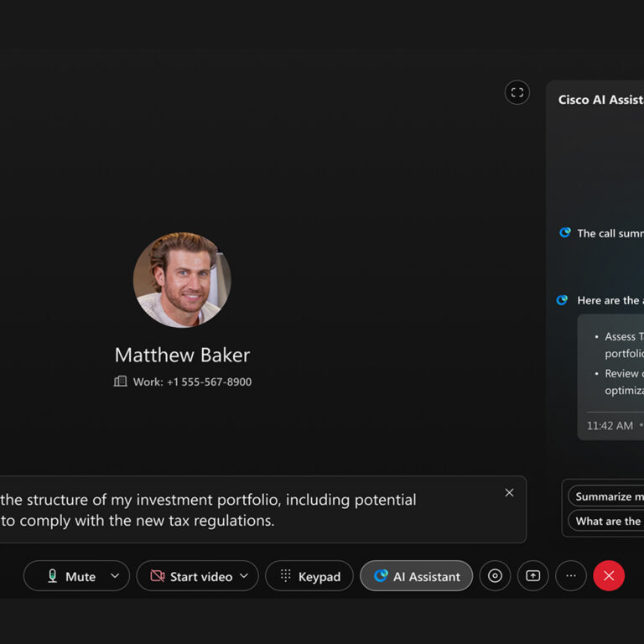This screenshot has height=644, width=644.
Task: Click Matthew Baker's profile photo
Action: (182, 280)
